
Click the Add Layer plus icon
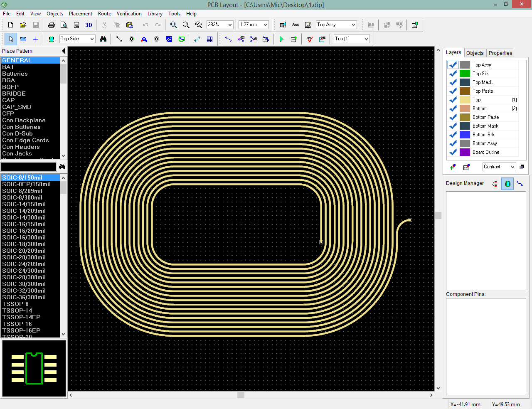pyautogui.click(x=453, y=167)
